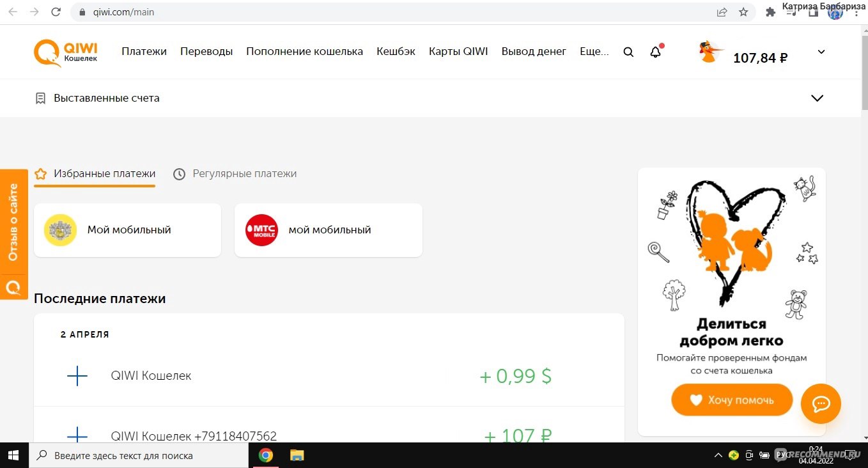Open the search magnifier icon

coord(628,52)
